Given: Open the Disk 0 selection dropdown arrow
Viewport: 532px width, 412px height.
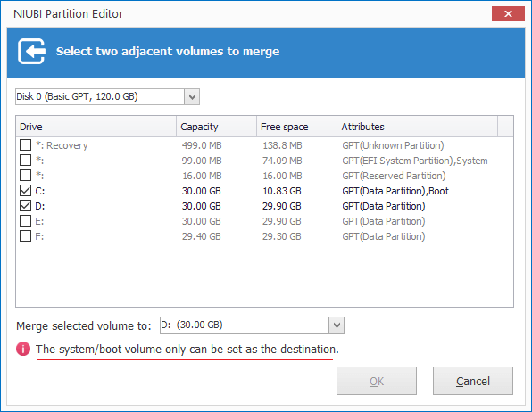Looking at the screenshot, I should point(192,97).
